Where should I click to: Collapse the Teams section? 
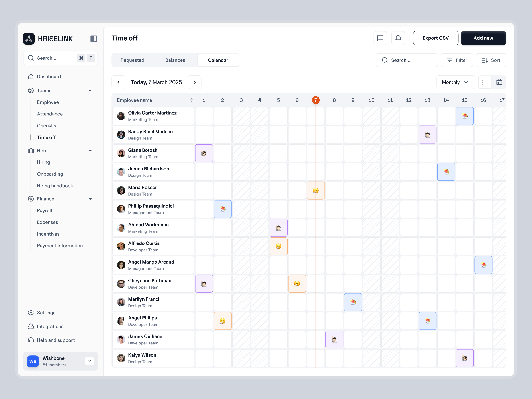point(90,91)
